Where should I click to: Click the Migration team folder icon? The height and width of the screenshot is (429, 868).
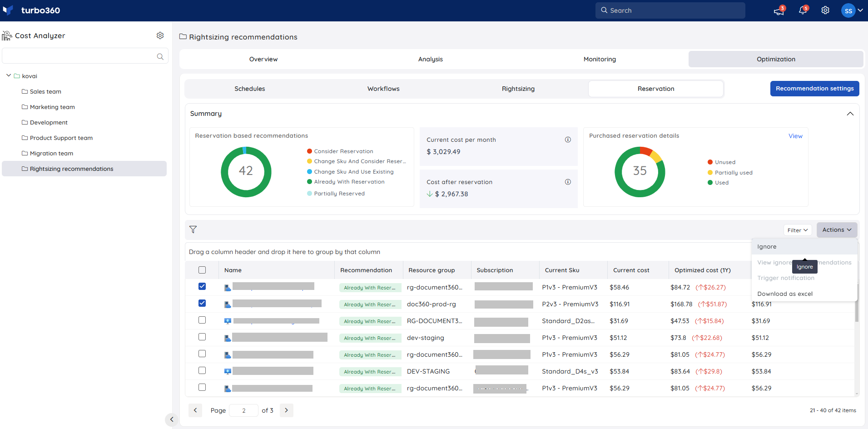[x=25, y=153]
